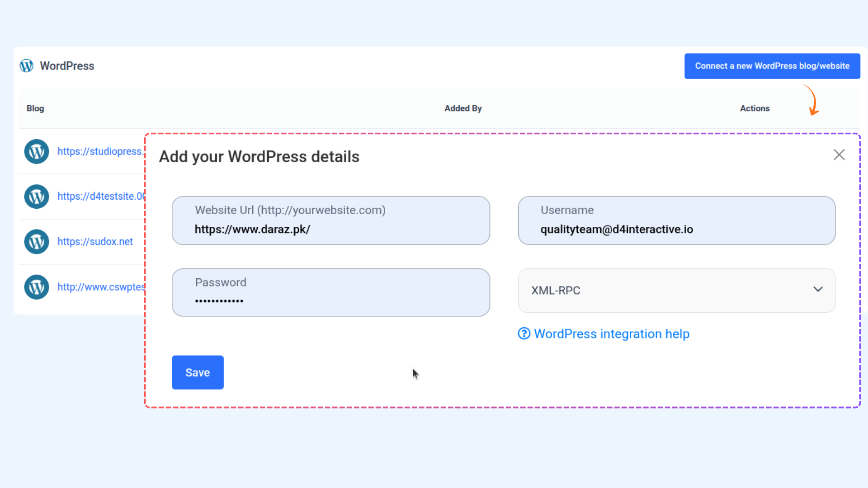Screen dimensions: 868x488
Task: Open the WordPress integration help link
Action: [x=611, y=333]
